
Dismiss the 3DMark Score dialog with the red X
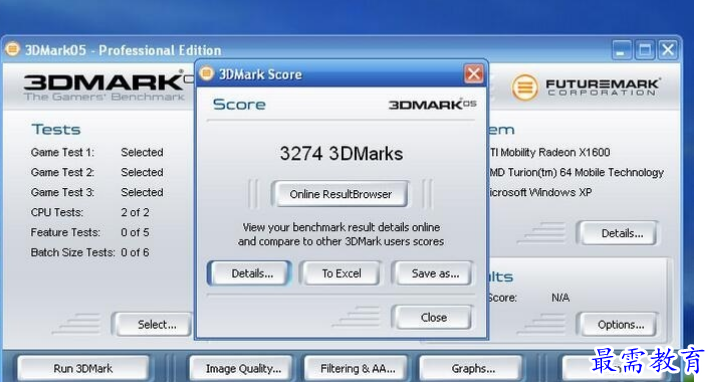(473, 74)
